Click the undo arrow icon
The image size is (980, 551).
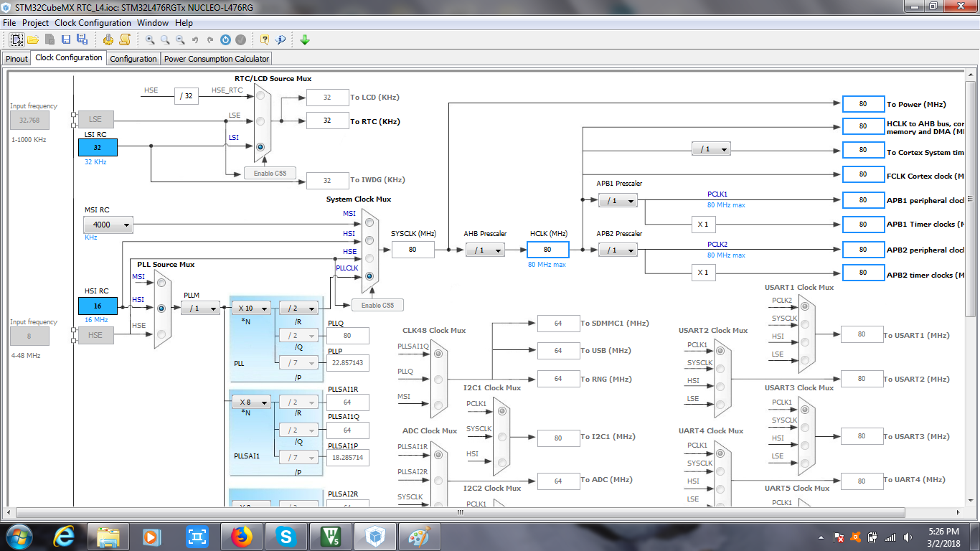point(195,39)
